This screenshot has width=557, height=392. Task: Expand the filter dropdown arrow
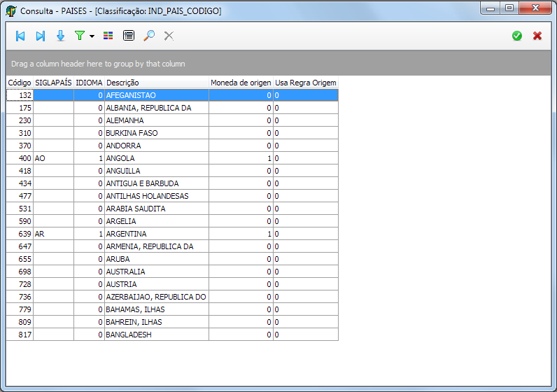(x=92, y=36)
